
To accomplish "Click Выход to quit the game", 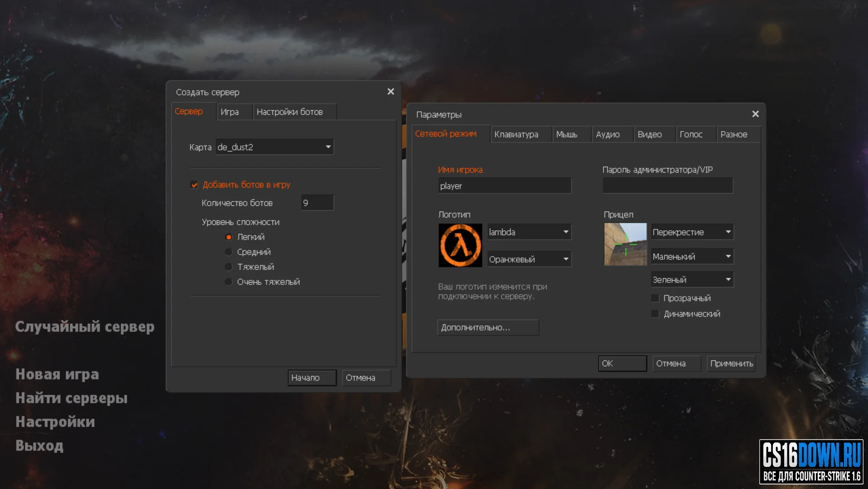I will [x=39, y=445].
